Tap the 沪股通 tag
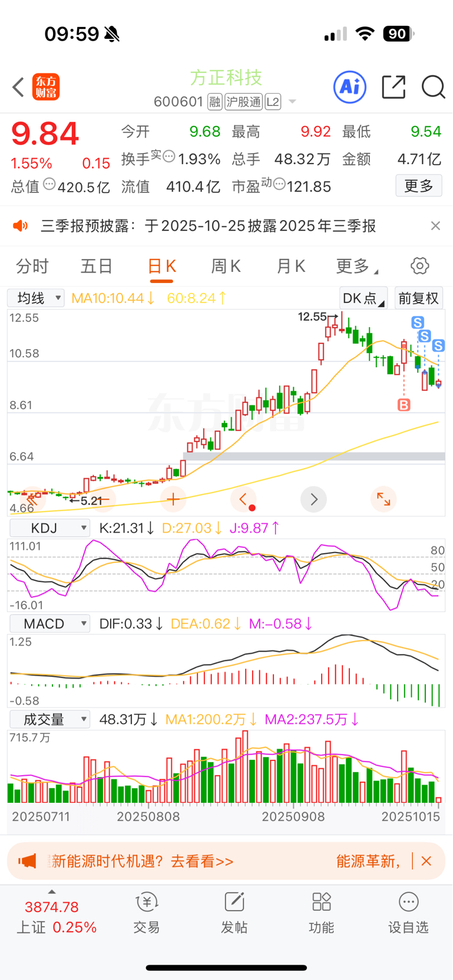This screenshot has width=453, height=980. pos(243,102)
